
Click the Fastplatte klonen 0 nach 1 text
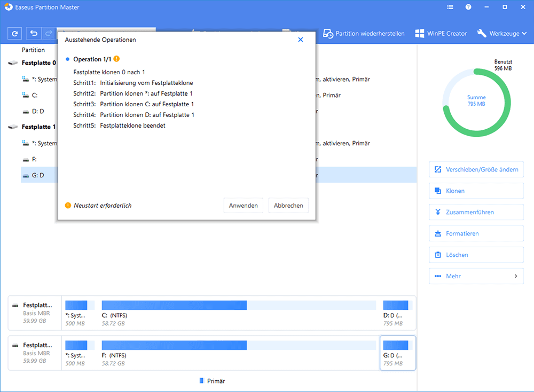[x=109, y=72]
